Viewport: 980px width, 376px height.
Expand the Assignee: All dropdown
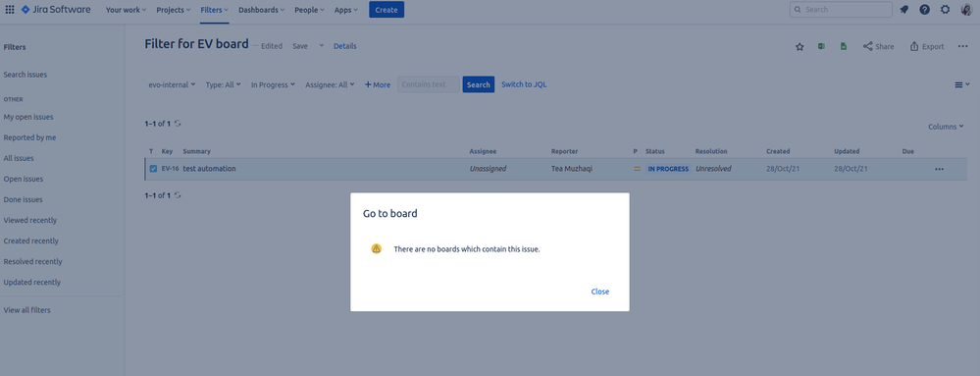pyautogui.click(x=330, y=84)
